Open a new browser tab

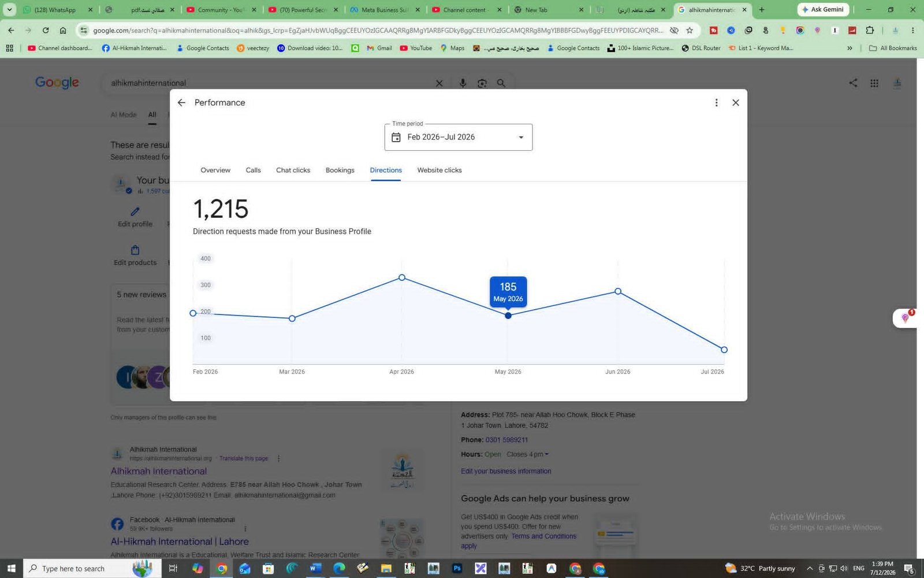coord(762,10)
